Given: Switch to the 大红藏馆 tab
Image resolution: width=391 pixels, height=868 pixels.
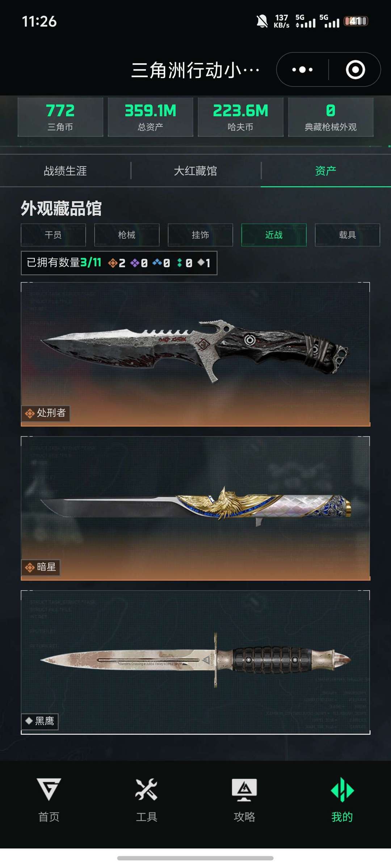Looking at the screenshot, I should [x=195, y=171].
